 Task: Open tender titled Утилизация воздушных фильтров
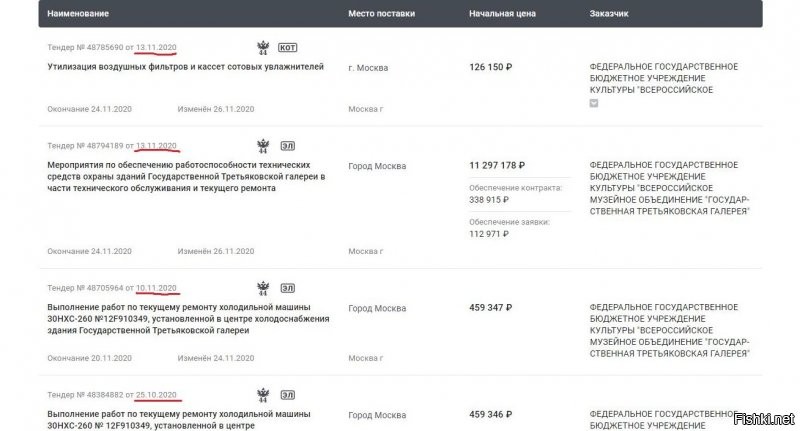pyautogui.click(x=186, y=67)
